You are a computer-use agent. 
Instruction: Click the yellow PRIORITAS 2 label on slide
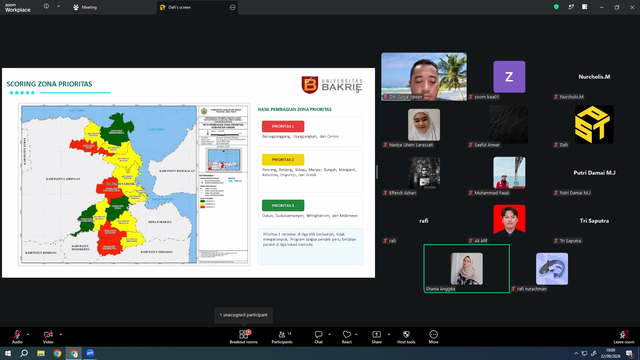283,160
